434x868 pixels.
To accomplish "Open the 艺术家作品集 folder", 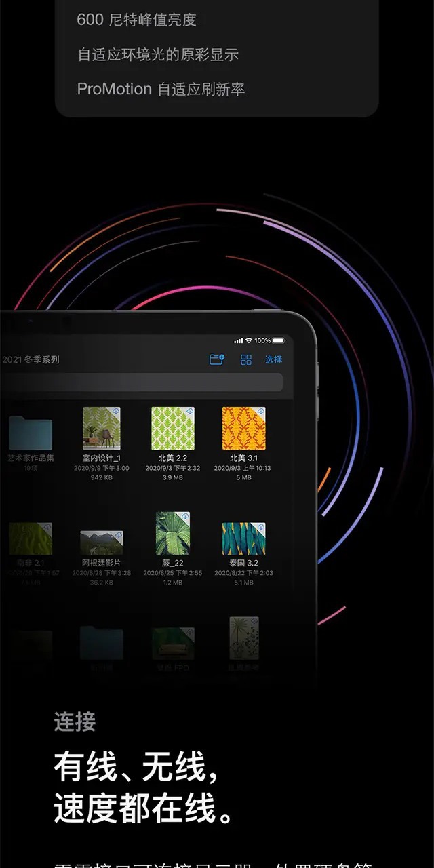I will coord(31,433).
